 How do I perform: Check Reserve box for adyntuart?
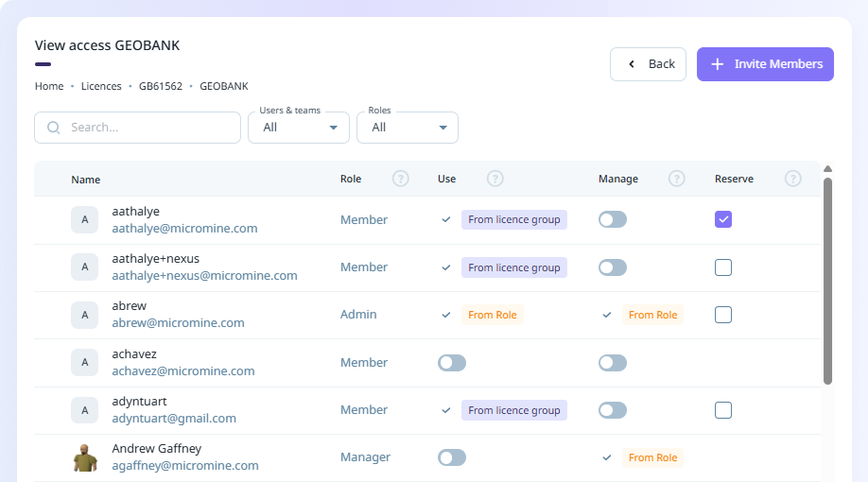723,410
